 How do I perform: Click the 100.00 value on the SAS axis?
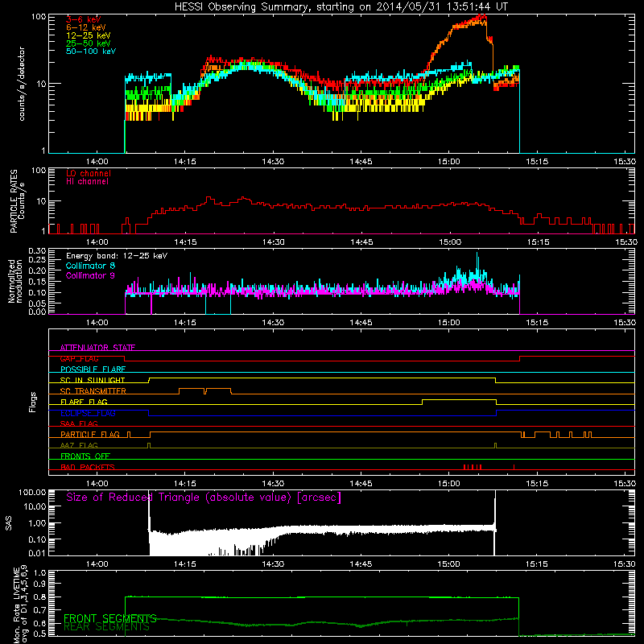[x=32, y=493]
